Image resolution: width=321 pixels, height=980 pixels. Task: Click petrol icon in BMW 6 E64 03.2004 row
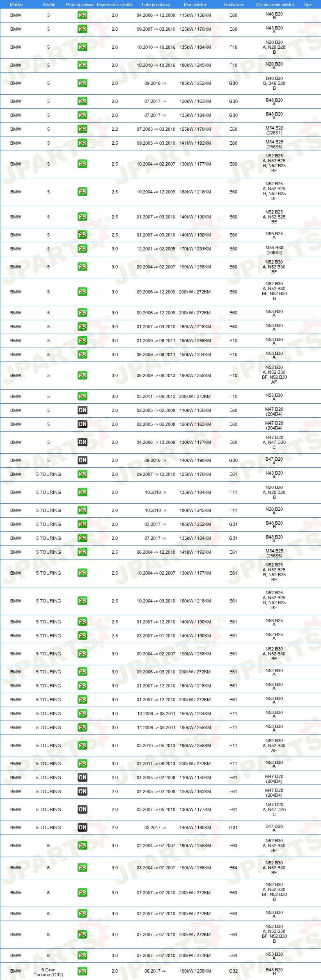click(83, 868)
